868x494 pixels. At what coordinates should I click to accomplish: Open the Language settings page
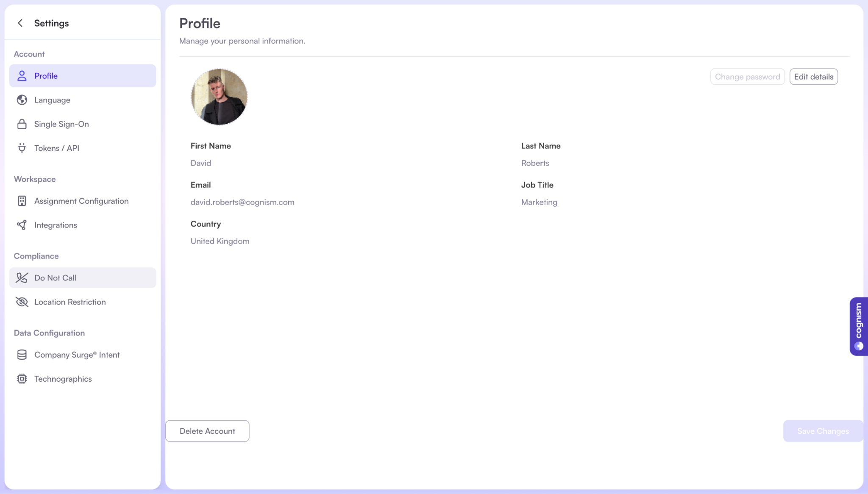point(52,100)
